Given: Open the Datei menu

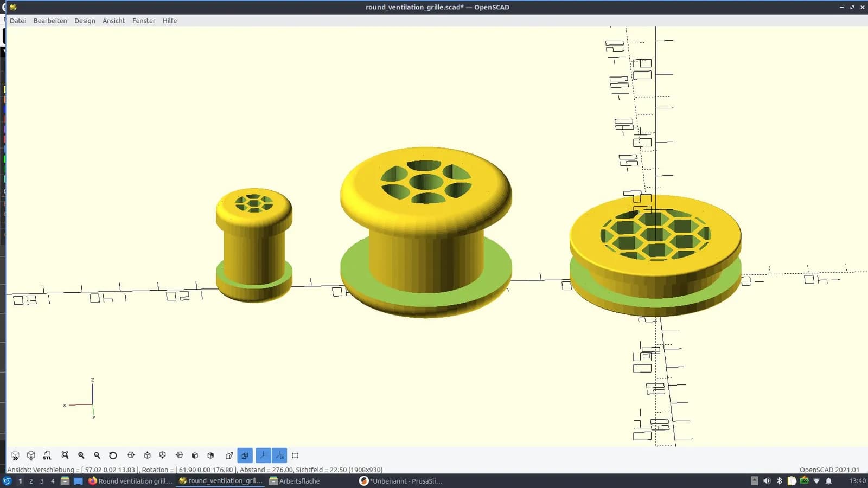Looking at the screenshot, I should point(18,21).
